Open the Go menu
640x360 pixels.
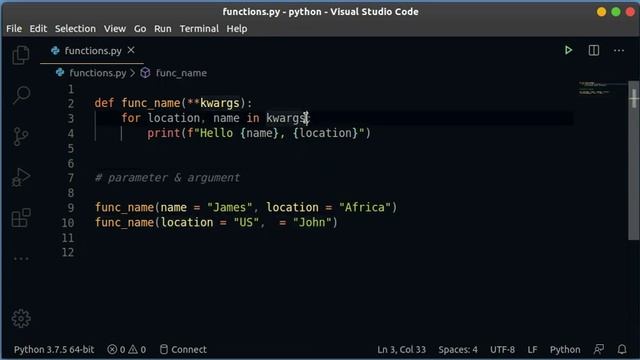[140, 29]
